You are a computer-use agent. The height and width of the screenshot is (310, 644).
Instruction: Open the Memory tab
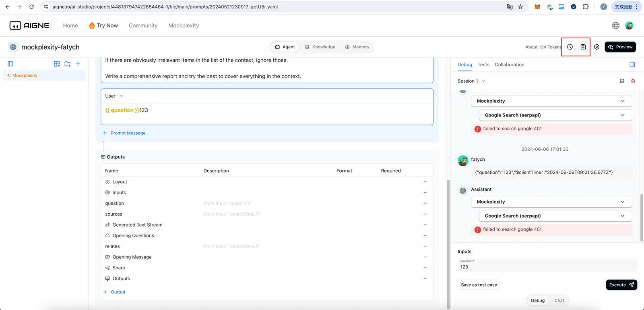pyautogui.click(x=357, y=47)
